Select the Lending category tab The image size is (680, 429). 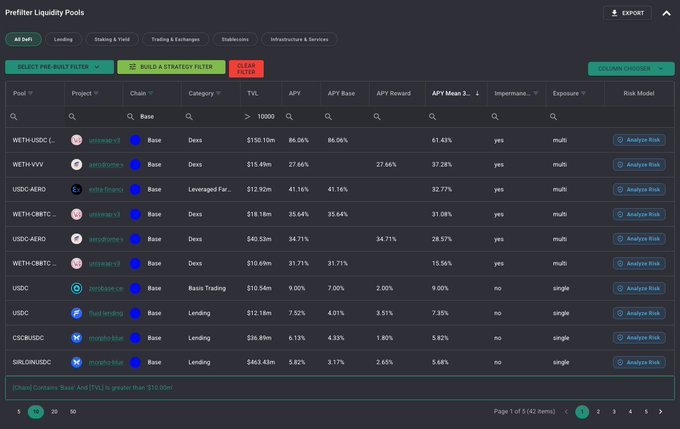pyautogui.click(x=63, y=39)
